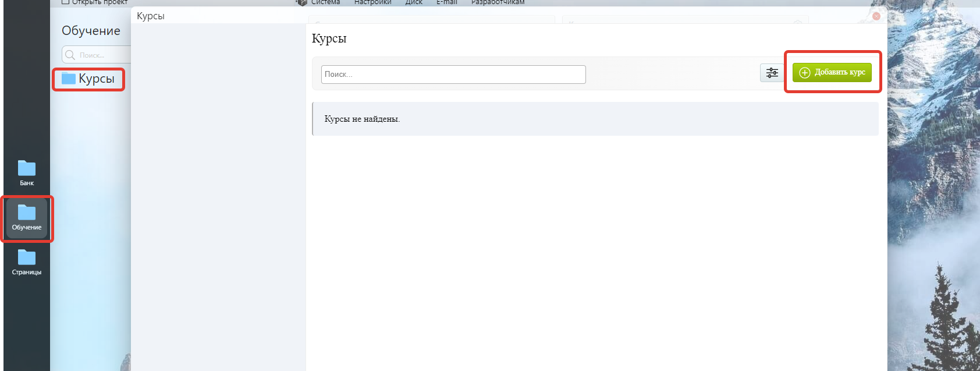Click the cube icon beside Система
980x371 pixels.
pos(301,2)
